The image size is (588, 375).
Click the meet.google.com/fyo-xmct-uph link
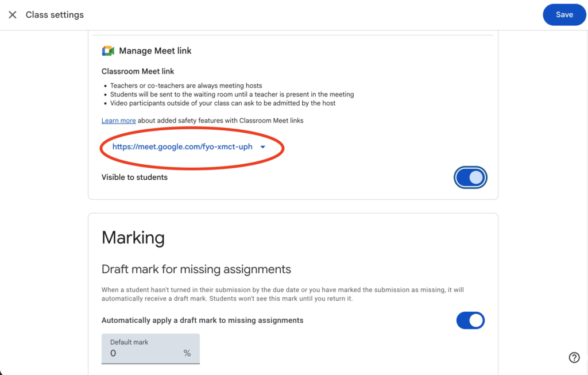point(182,147)
